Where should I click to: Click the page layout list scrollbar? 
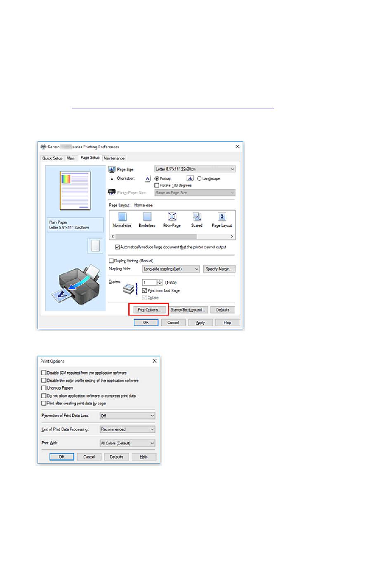pos(156,237)
